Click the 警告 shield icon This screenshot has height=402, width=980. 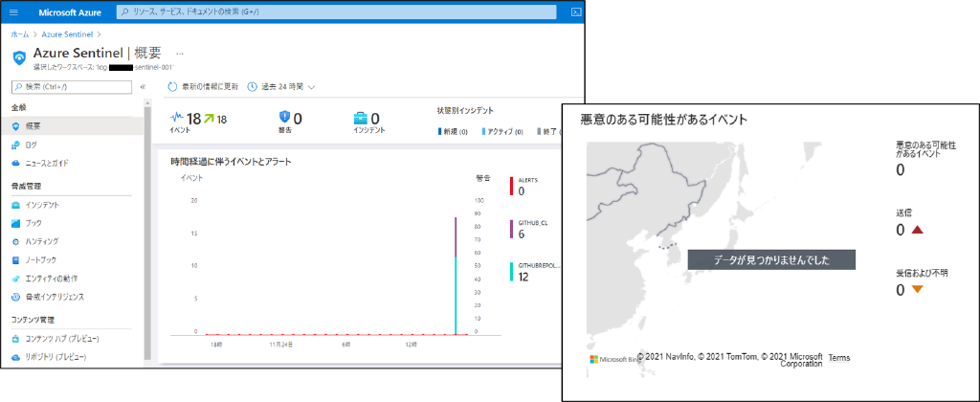click(284, 118)
